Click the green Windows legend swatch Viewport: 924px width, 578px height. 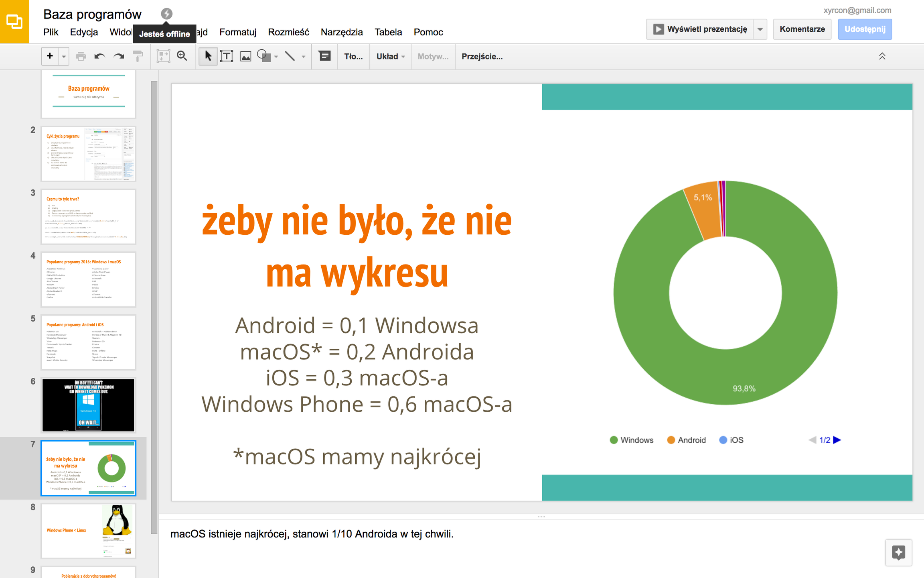point(614,440)
